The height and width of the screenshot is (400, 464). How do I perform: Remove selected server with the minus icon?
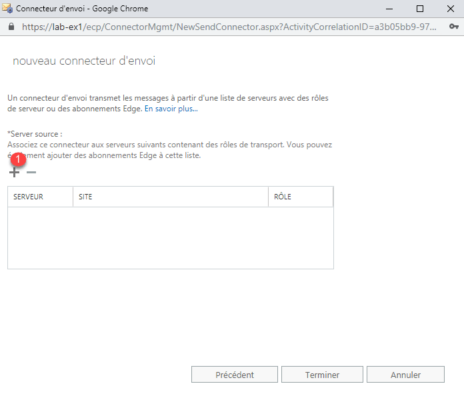(x=31, y=172)
